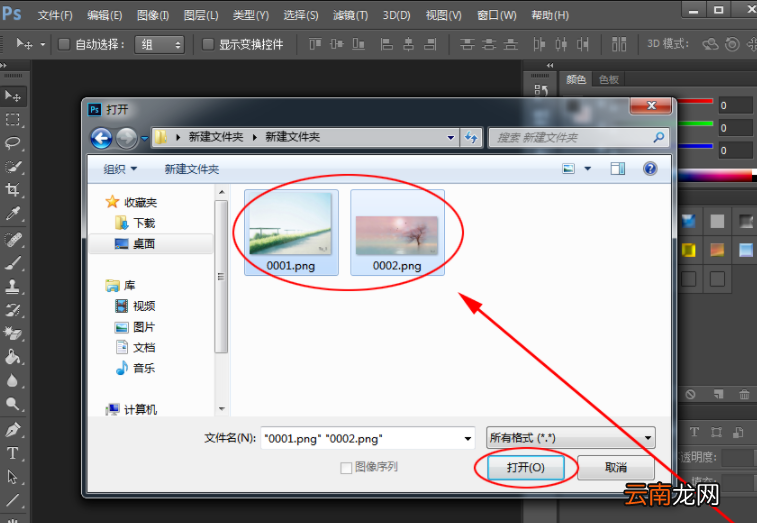757x523 pixels.
Task: Select the Quick Selection tool
Action: click(13, 167)
